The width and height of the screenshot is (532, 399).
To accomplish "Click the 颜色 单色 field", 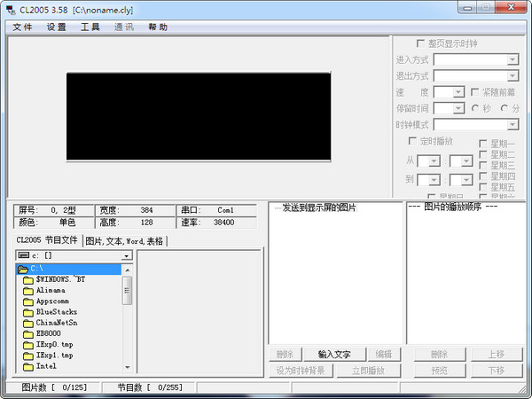I will (x=54, y=223).
